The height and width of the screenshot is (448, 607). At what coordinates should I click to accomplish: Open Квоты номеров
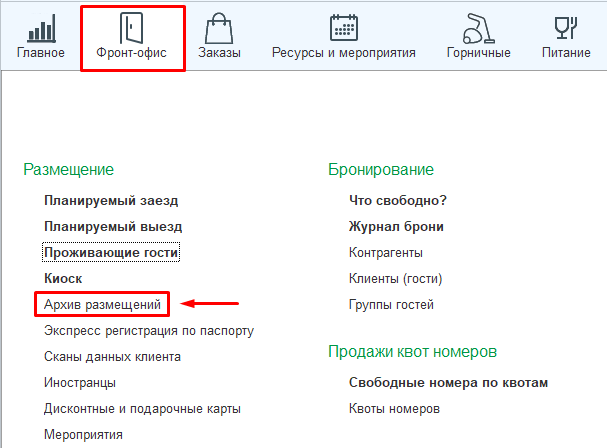tap(394, 409)
